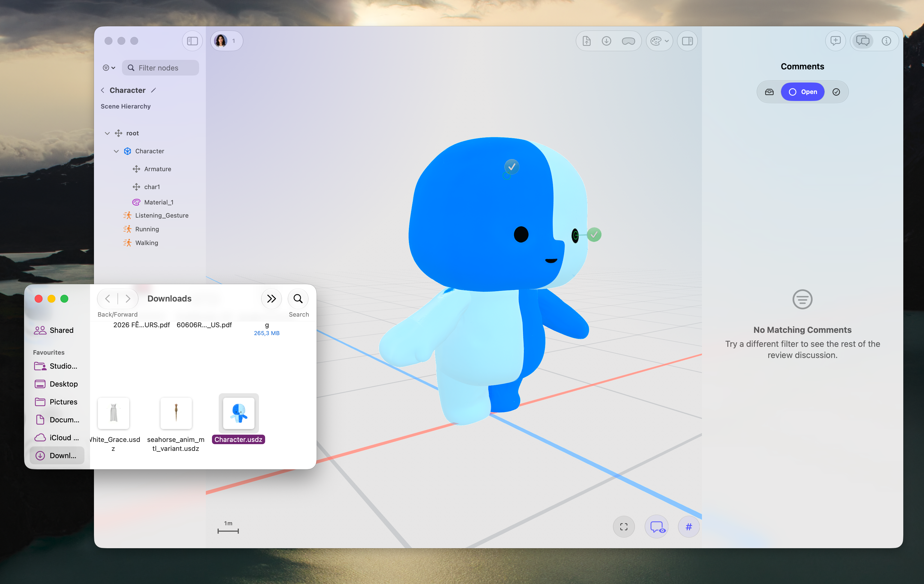Open Documents in Finder sidebar
The width and height of the screenshot is (924, 584).
tap(57, 420)
